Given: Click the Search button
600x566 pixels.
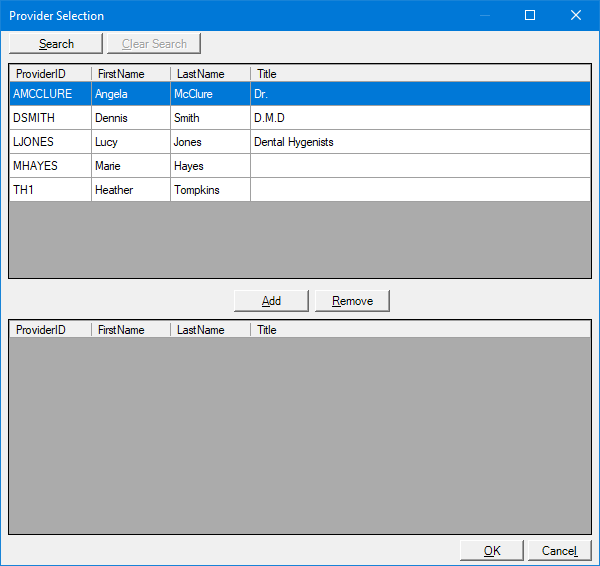Looking at the screenshot, I should click(56, 44).
